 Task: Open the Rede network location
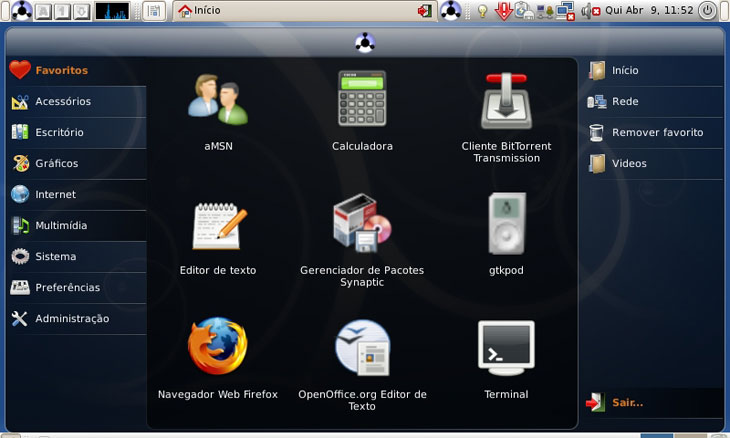coord(625,101)
